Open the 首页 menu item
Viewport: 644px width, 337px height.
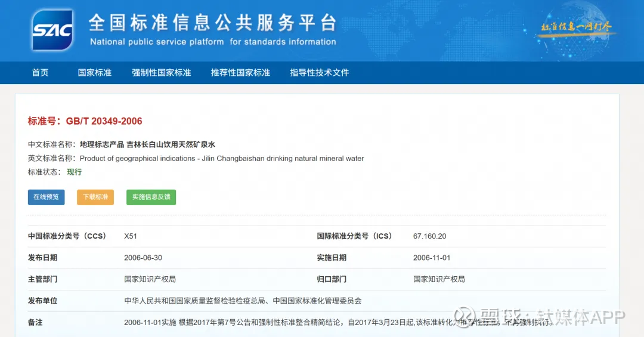click(41, 73)
